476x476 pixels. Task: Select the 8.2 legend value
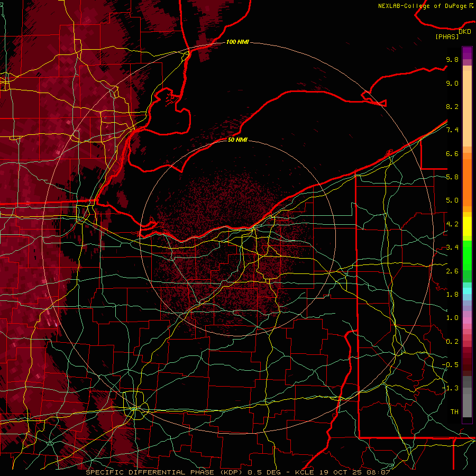point(452,106)
